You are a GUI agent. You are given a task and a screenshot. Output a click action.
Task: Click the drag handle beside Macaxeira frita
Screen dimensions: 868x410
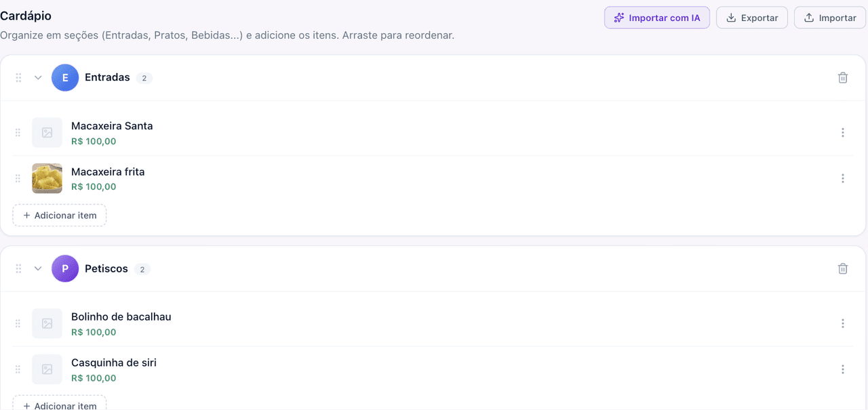click(18, 178)
